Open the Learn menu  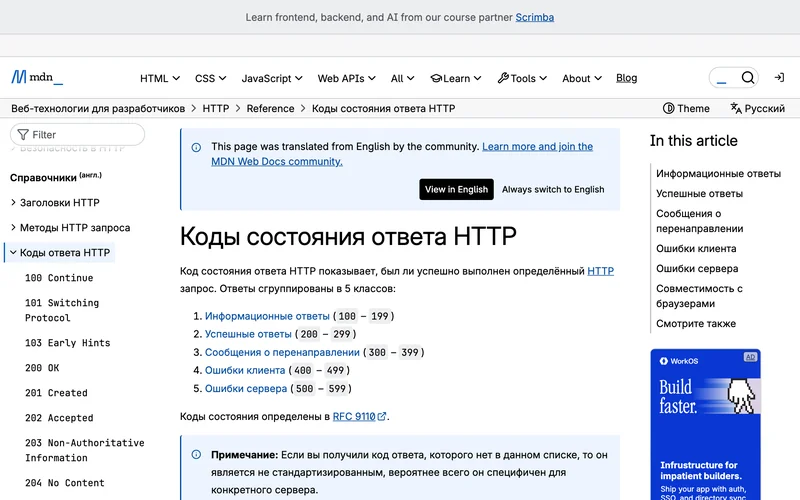(x=456, y=78)
